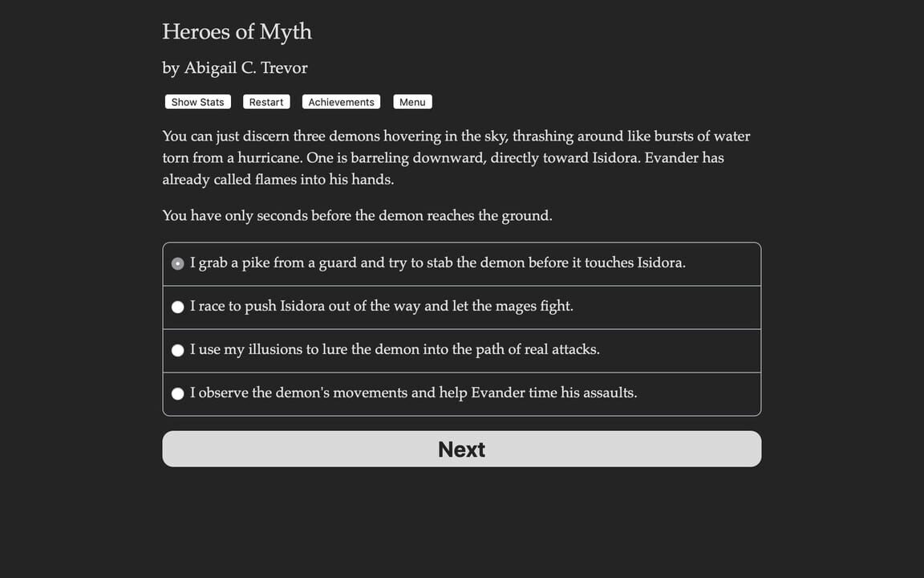Image resolution: width=924 pixels, height=578 pixels.
Task: Click the author name 'by Abigail C. Trevor'
Action: (x=234, y=67)
